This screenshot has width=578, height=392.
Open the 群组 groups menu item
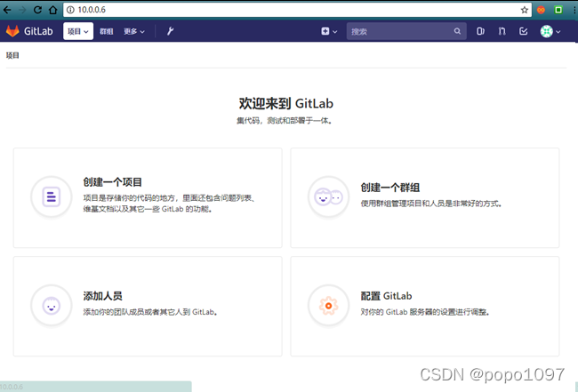pyautogui.click(x=106, y=31)
